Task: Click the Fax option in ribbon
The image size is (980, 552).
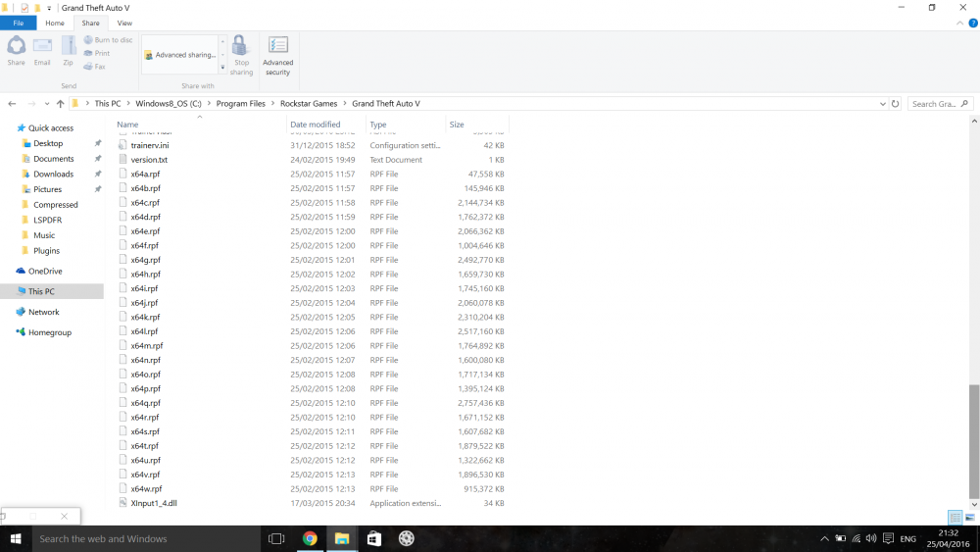Action: click(94, 67)
